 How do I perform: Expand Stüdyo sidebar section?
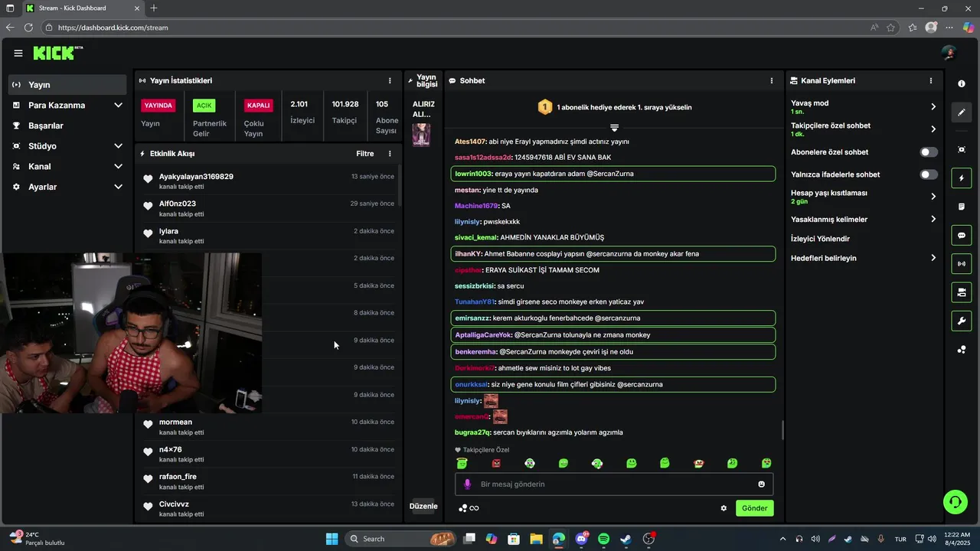118,145
